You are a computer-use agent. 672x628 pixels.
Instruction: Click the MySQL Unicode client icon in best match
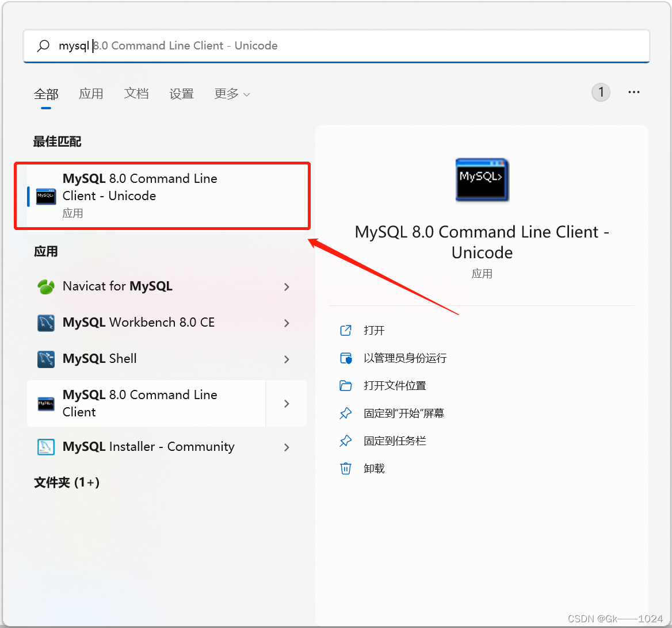(x=46, y=197)
